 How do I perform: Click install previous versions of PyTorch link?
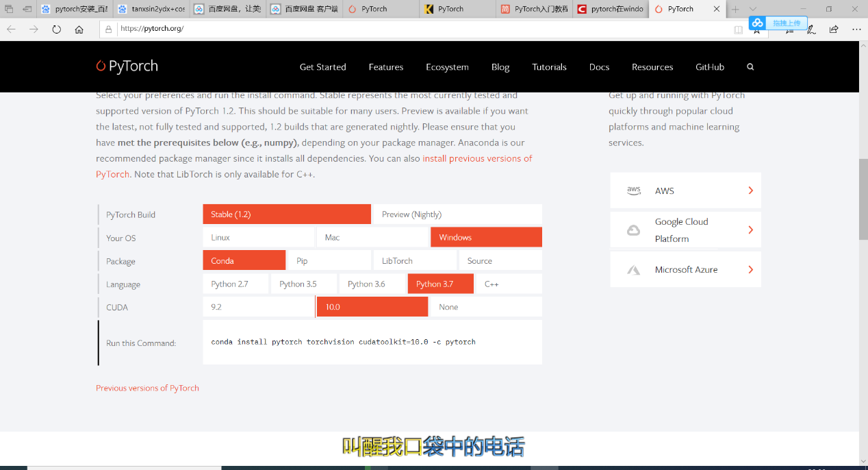(x=314, y=166)
